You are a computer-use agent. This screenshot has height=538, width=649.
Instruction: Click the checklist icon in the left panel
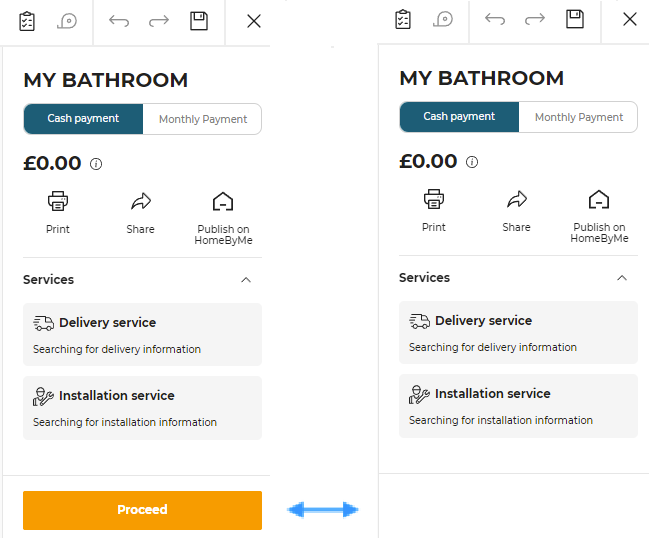[27, 21]
